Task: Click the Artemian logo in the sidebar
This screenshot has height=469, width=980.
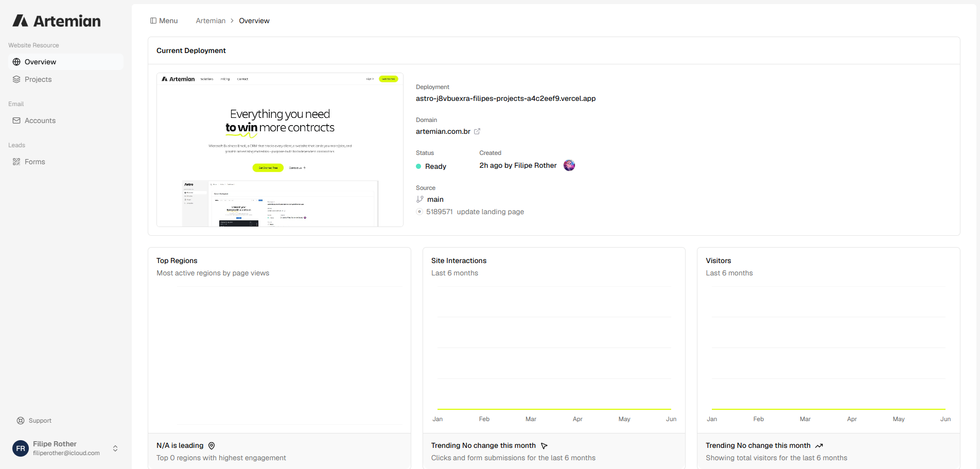Action: (57, 21)
